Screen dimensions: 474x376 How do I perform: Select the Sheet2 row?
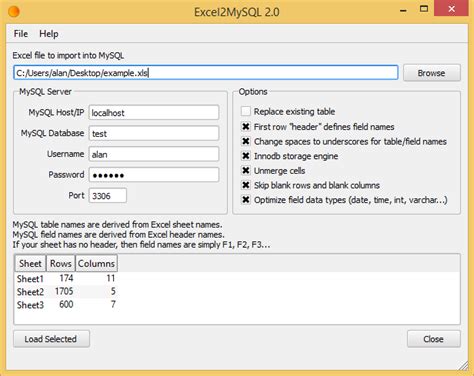coord(66,292)
